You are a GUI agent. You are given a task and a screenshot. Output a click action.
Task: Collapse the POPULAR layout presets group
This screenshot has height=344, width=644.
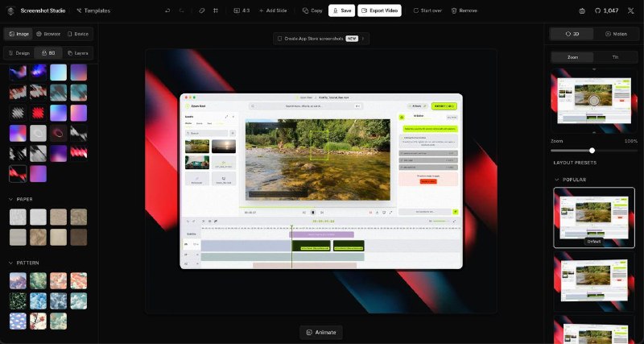pos(571,180)
